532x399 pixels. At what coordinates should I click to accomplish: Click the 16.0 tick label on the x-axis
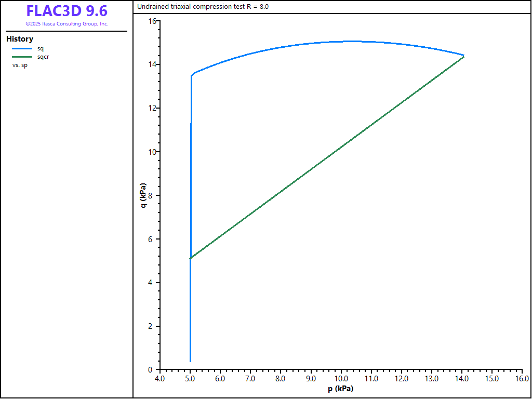click(x=521, y=379)
